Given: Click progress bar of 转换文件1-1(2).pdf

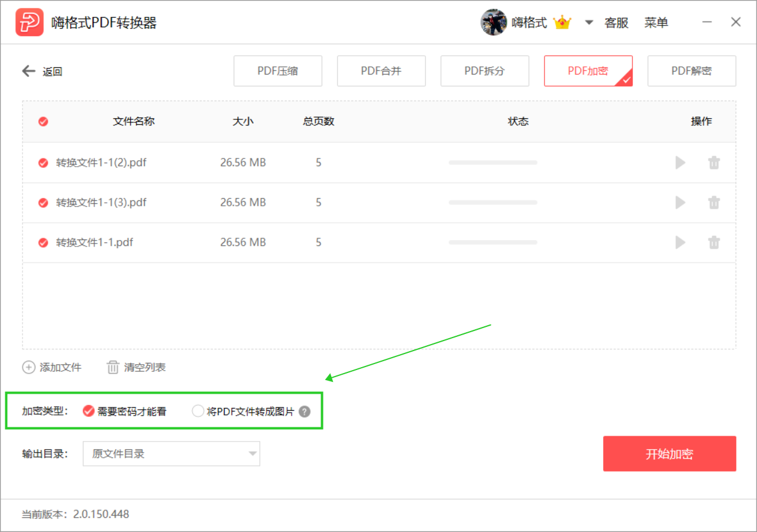Looking at the screenshot, I should click(x=493, y=163).
